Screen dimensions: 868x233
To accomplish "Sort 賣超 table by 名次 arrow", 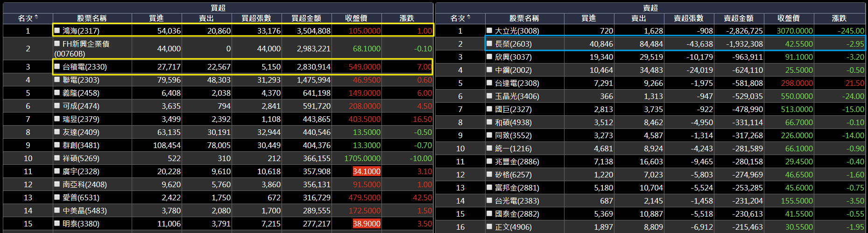I will click(469, 18).
